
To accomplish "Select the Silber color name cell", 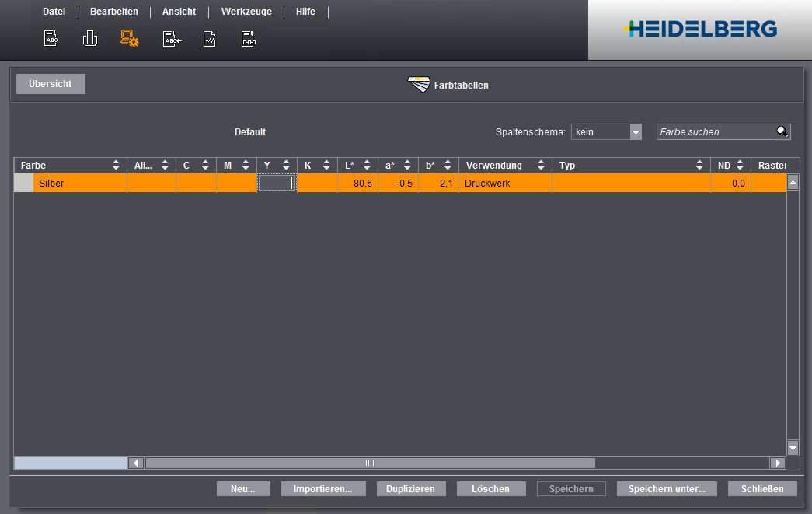I will (x=80, y=183).
